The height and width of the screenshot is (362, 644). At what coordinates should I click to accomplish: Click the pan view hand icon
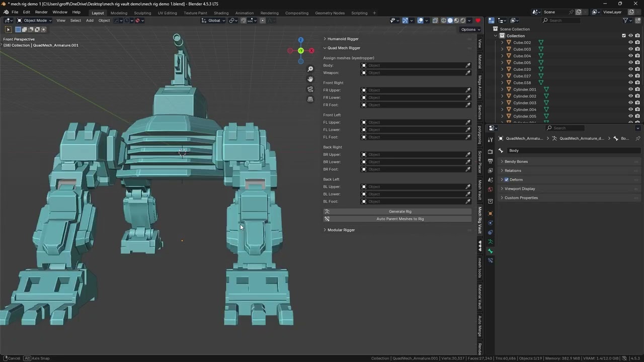pos(310,79)
